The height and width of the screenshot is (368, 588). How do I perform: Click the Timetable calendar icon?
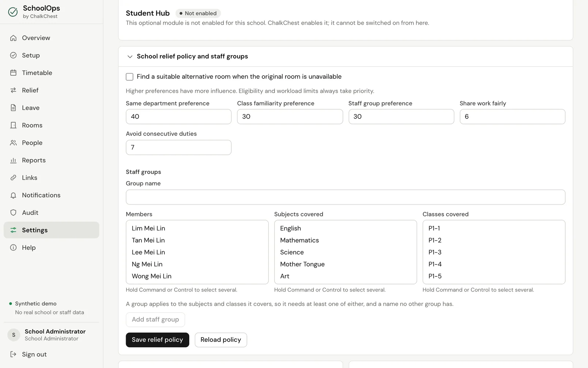[x=13, y=73]
